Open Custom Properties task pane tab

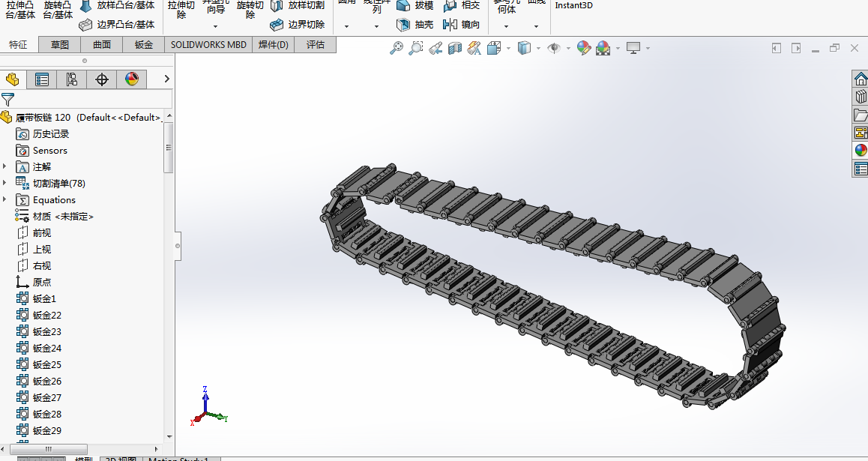click(861, 168)
